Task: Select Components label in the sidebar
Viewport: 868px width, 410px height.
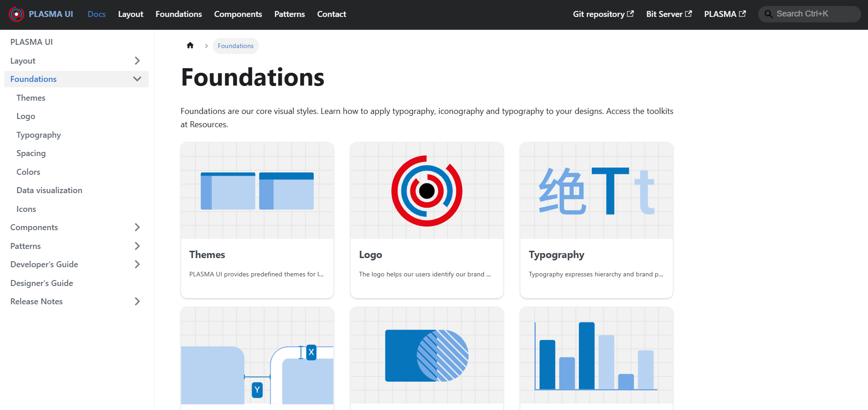Action: (x=34, y=227)
